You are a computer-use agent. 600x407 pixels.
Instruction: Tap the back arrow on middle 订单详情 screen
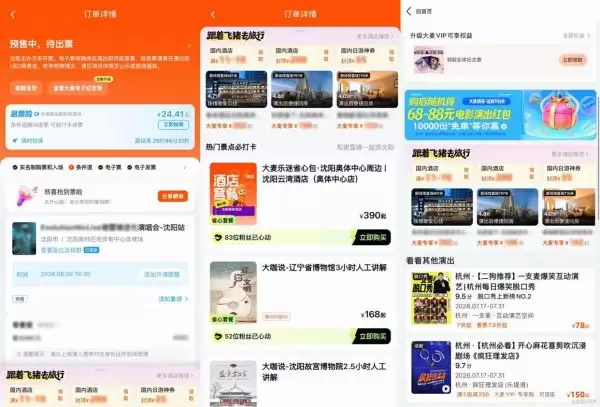tap(213, 15)
